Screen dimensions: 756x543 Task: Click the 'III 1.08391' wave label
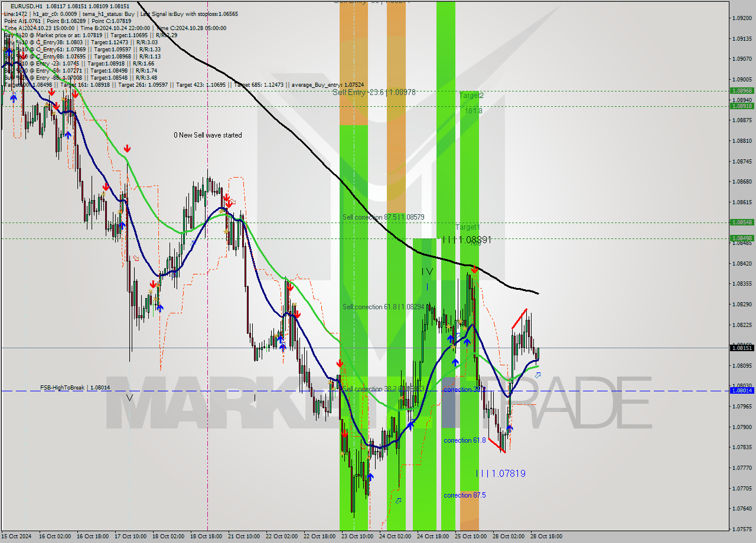[x=467, y=240]
